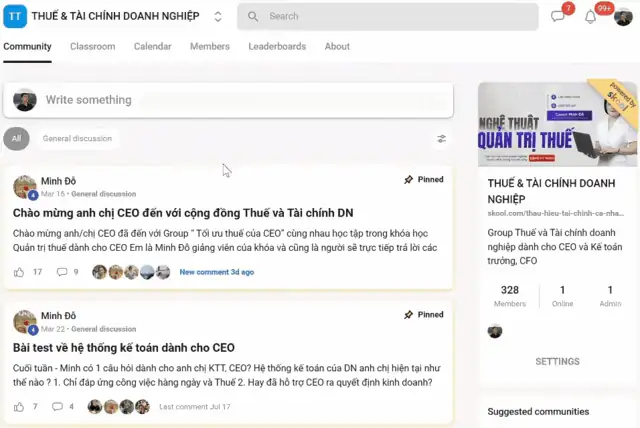The image size is (640, 428).
Task: Click the 328 Members count
Action: coord(510,296)
